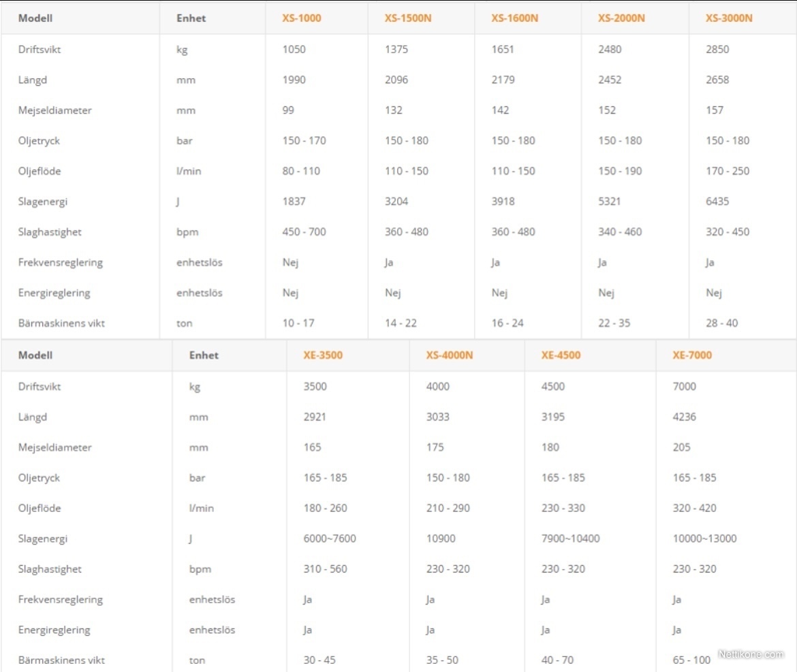Click Längd value 3195
The height and width of the screenshot is (672, 797).
[x=553, y=417]
